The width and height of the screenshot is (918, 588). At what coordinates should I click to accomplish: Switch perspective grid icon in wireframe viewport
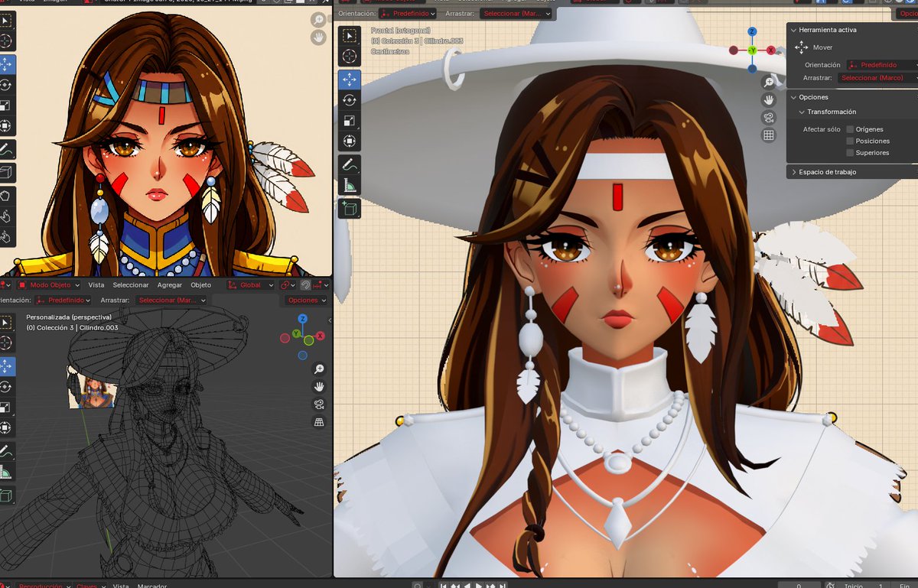[319, 422]
